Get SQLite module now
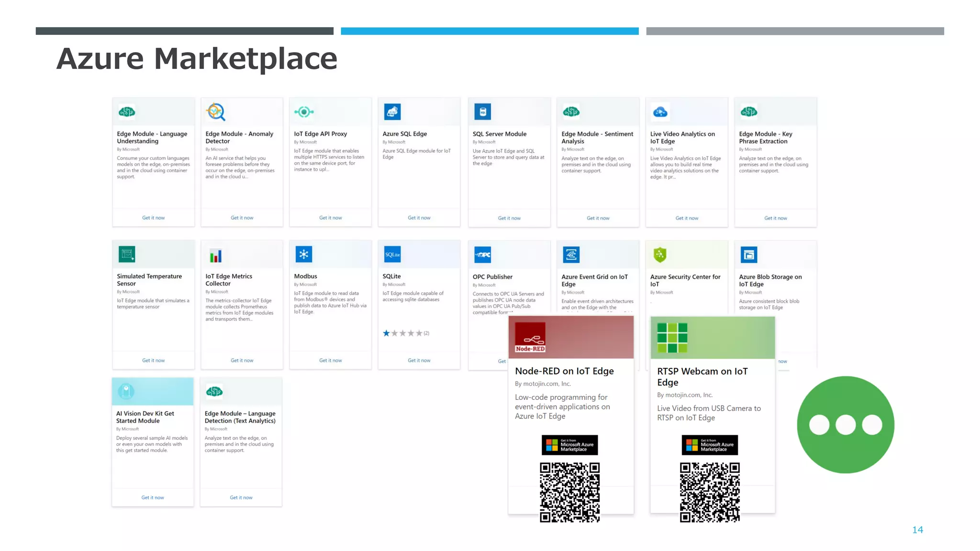This screenshot has height=551, width=980. coord(419,361)
